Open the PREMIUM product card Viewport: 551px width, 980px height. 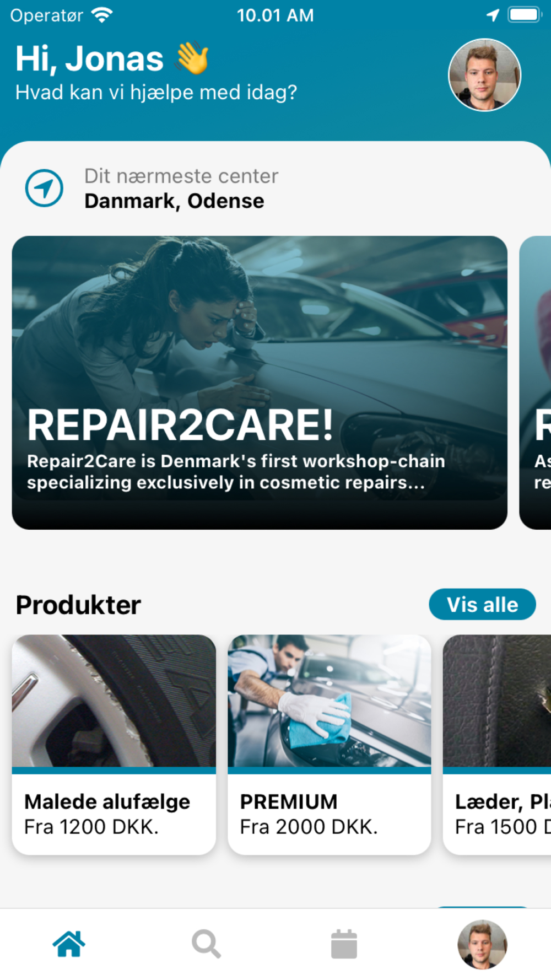point(329,745)
